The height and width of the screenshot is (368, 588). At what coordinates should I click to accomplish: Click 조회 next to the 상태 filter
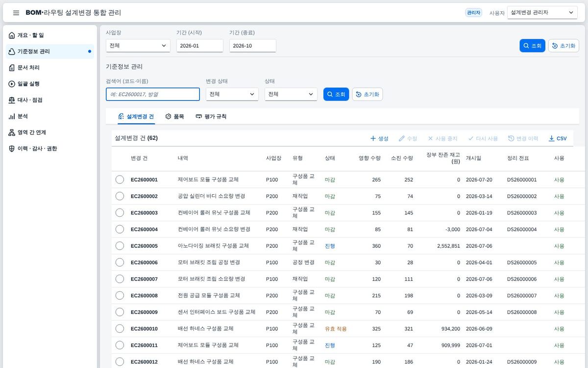pos(336,94)
